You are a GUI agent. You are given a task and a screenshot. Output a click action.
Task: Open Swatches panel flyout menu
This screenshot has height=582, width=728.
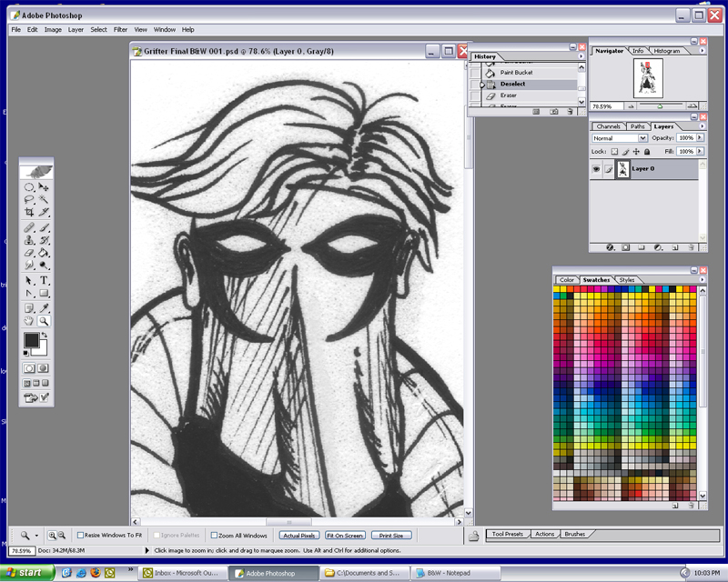(702, 280)
